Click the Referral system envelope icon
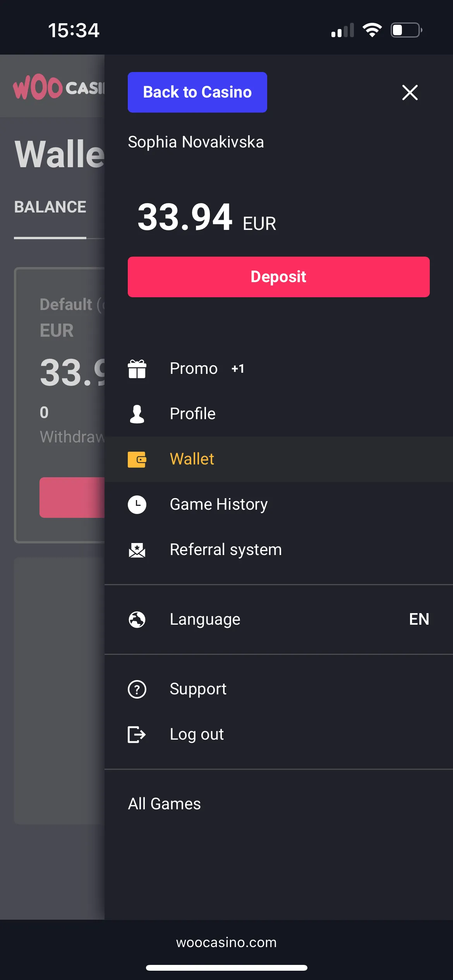Image resolution: width=453 pixels, height=980 pixels. tap(137, 550)
